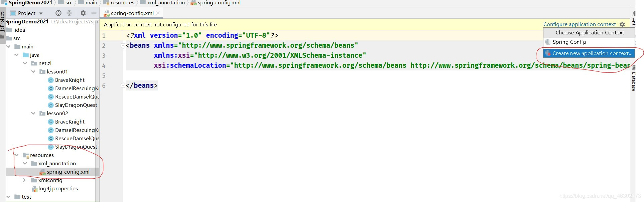644x202 pixels.
Task: Open Project panel settings gear
Action: (83, 13)
